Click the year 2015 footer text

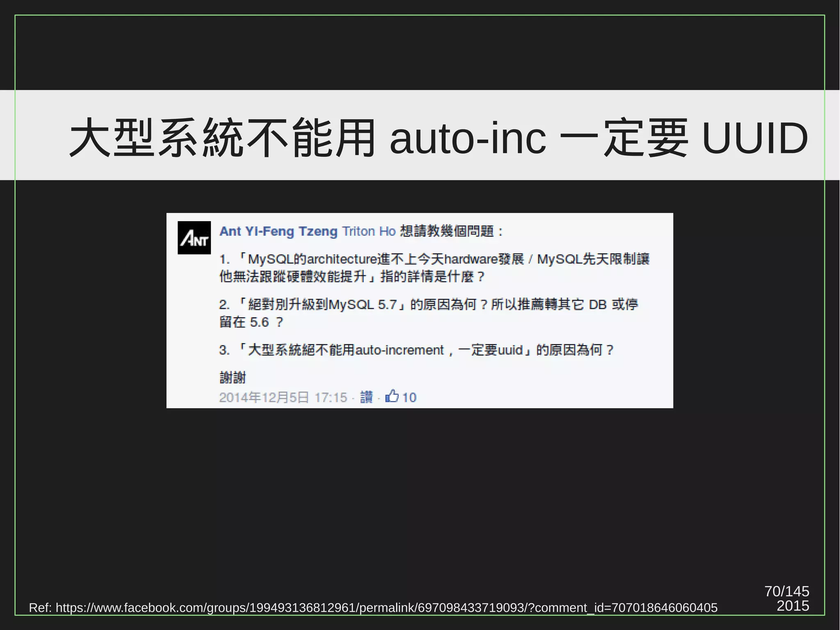(793, 606)
